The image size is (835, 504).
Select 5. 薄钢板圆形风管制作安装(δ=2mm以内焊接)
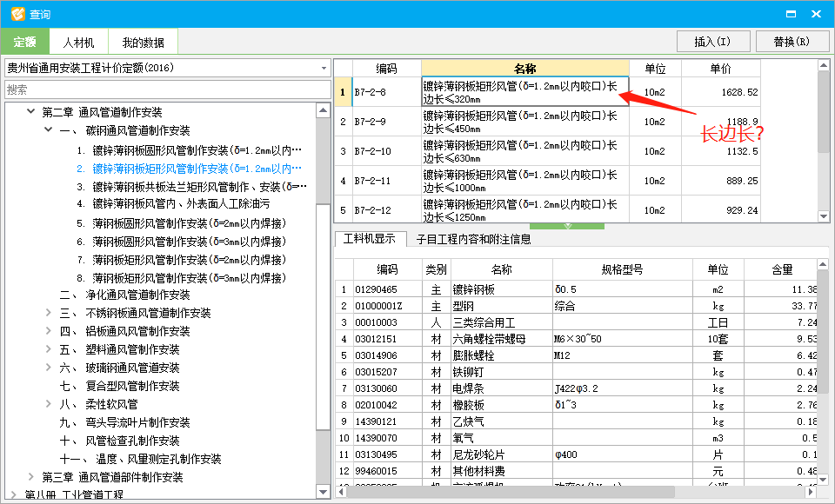(x=181, y=223)
